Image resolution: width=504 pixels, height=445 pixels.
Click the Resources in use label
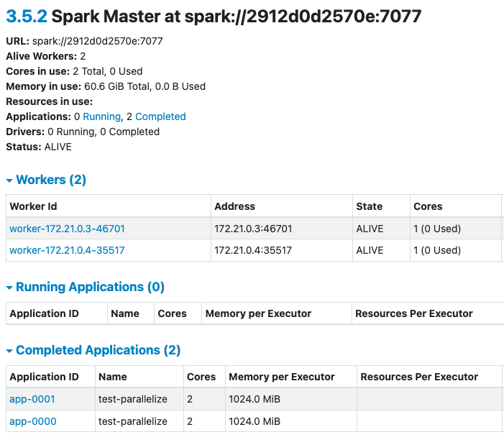(50, 101)
